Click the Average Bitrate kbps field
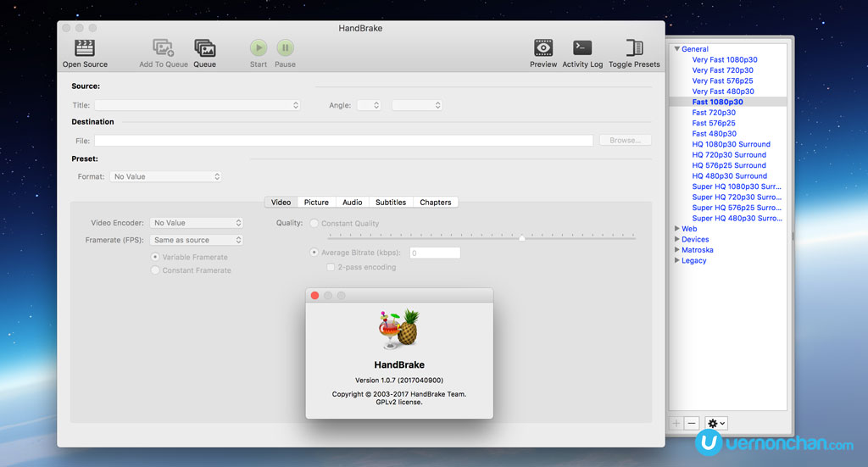 (435, 253)
